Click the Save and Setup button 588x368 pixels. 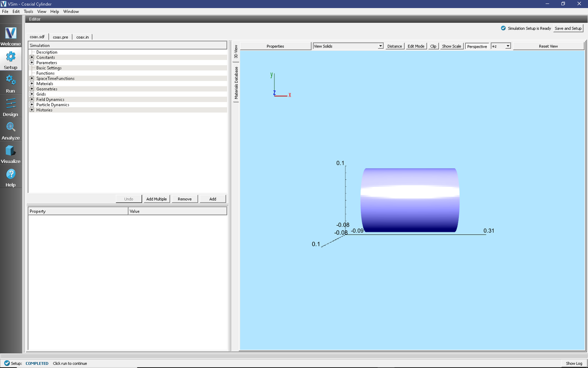[x=568, y=29]
